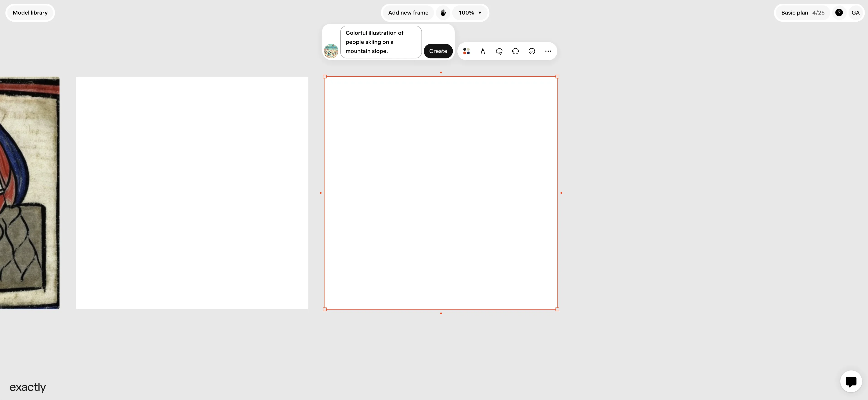
Task: Click the Create button
Action: point(438,51)
